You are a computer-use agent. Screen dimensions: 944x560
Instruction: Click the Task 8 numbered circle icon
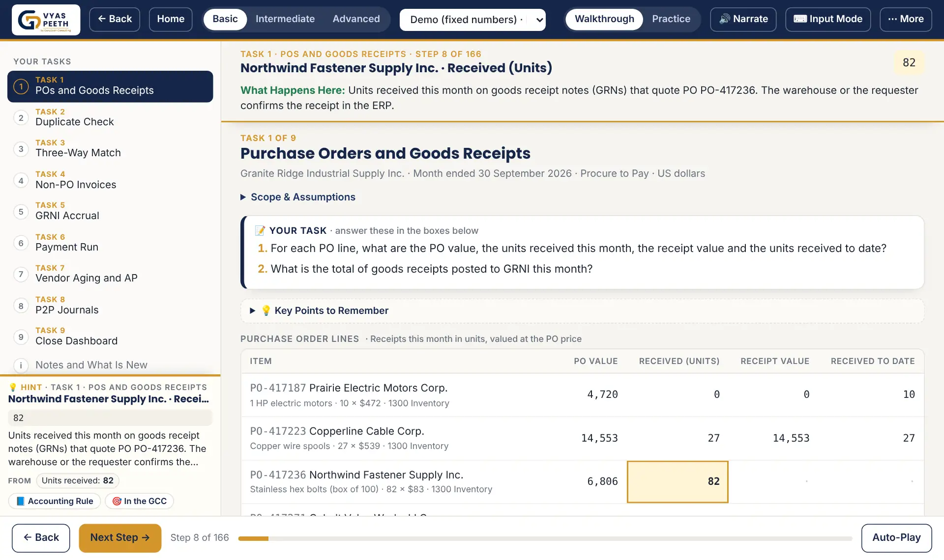pos(21,306)
